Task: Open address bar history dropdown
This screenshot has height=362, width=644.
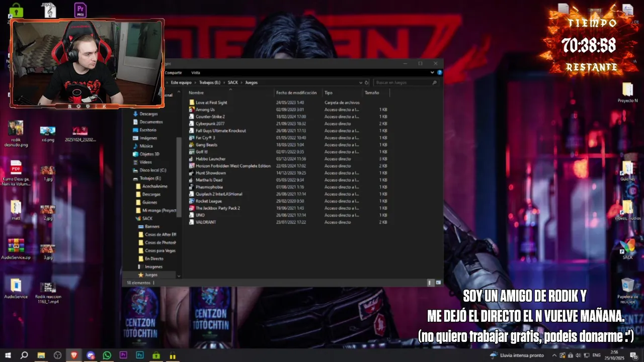Action: click(x=361, y=82)
